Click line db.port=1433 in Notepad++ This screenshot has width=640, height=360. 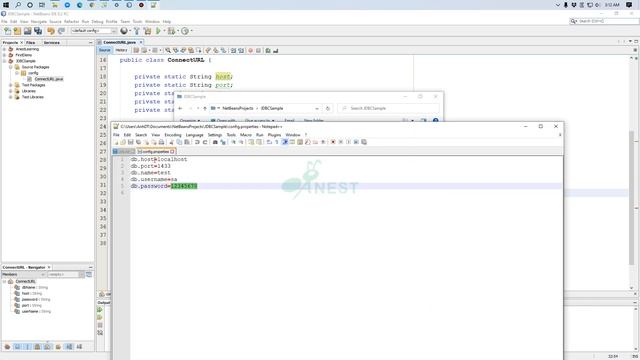pyautogui.click(x=151, y=166)
